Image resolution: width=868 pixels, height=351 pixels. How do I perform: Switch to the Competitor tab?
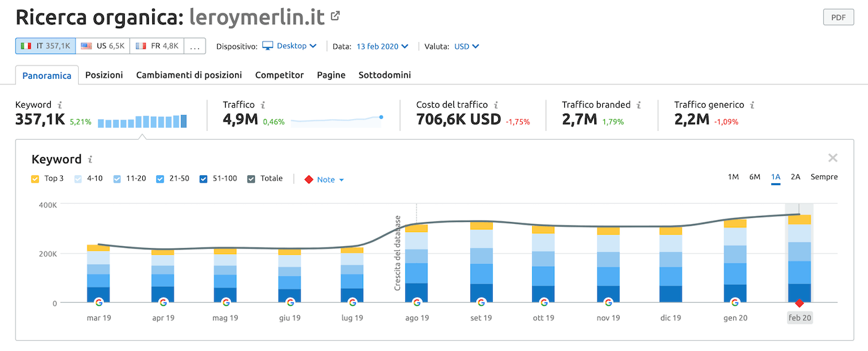279,75
